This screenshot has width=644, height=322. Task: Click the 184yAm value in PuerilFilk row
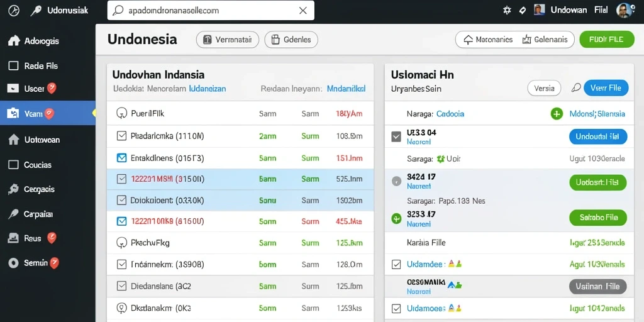click(x=349, y=114)
